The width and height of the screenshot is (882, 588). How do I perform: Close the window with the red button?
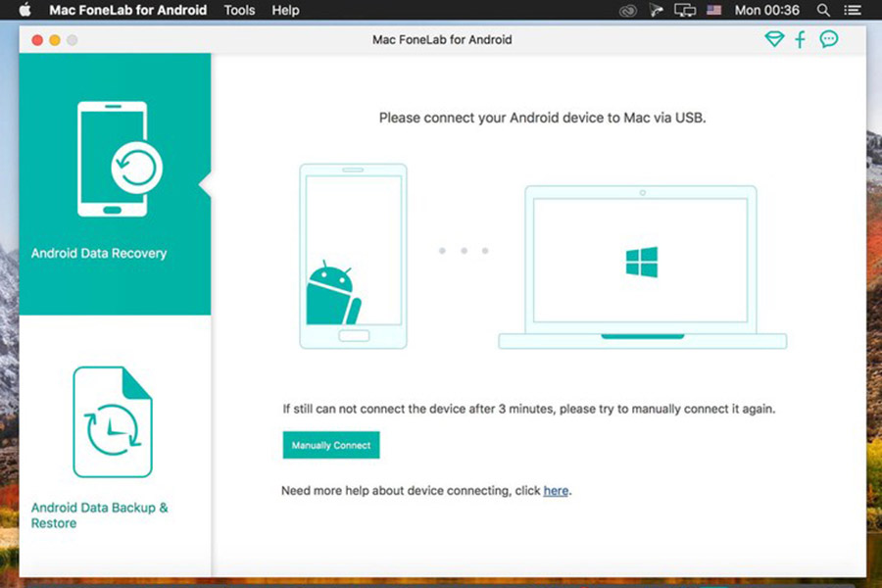[37, 40]
